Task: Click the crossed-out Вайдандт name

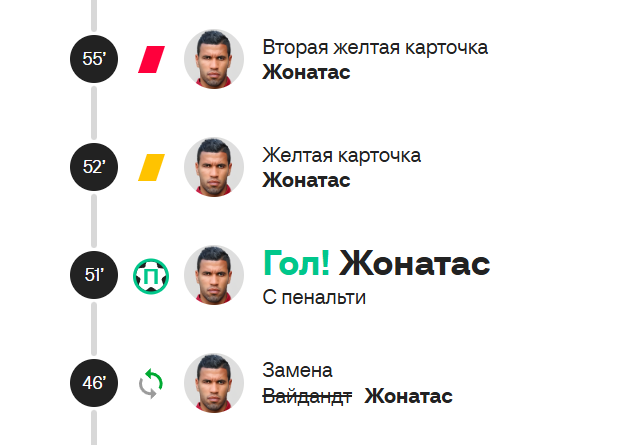Action: (x=307, y=396)
